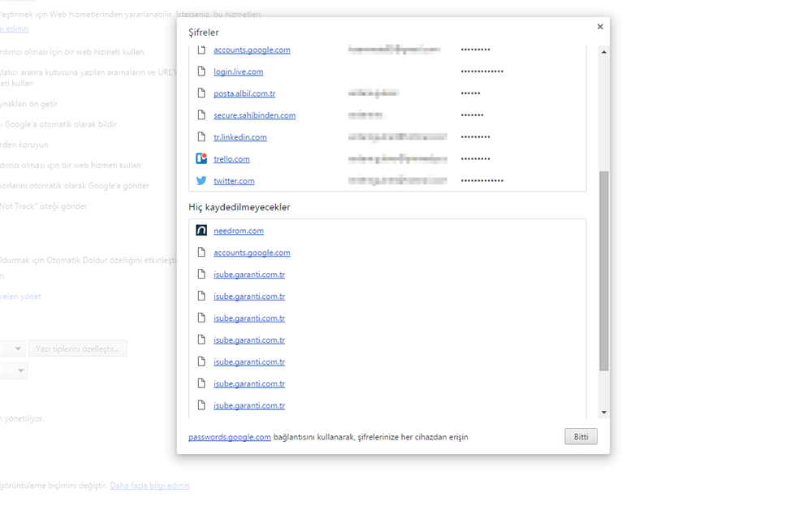Click the dialog's vertical scrollbar thumb
This screenshot has width=812, height=506.
pyautogui.click(x=604, y=270)
